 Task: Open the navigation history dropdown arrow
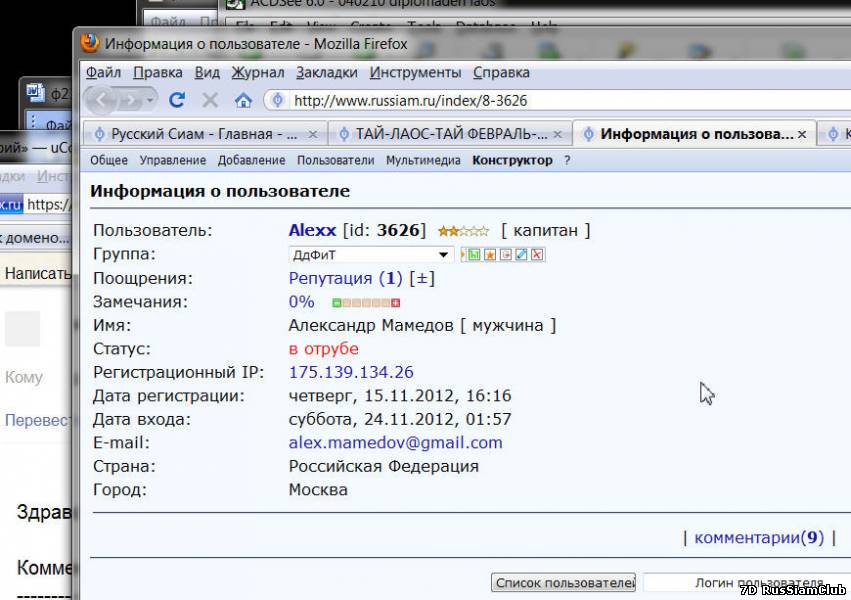coord(150,100)
